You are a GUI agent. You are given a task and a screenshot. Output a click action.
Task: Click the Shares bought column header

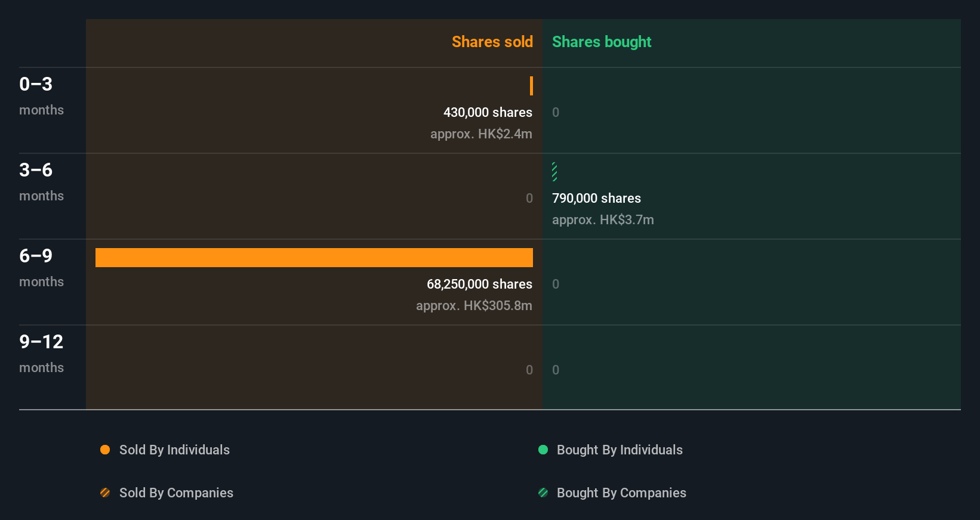click(x=602, y=42)
